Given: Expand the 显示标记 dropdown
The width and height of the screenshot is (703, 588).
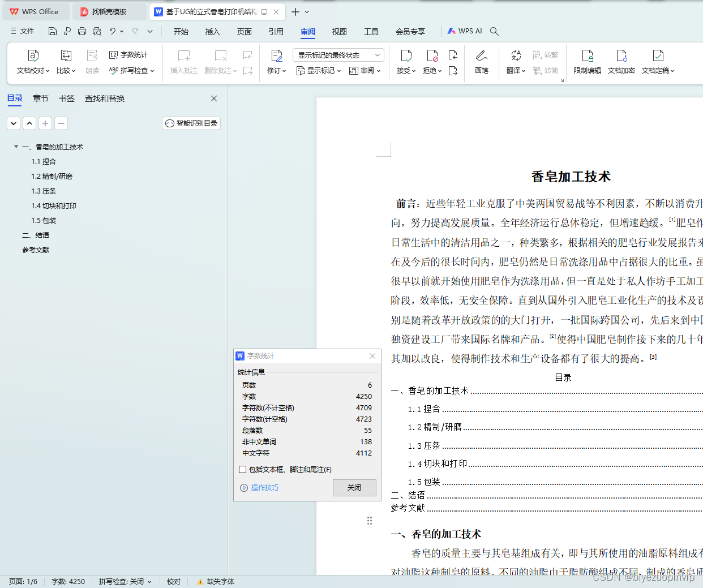Looking at the screenshot, I should (319, 71).
